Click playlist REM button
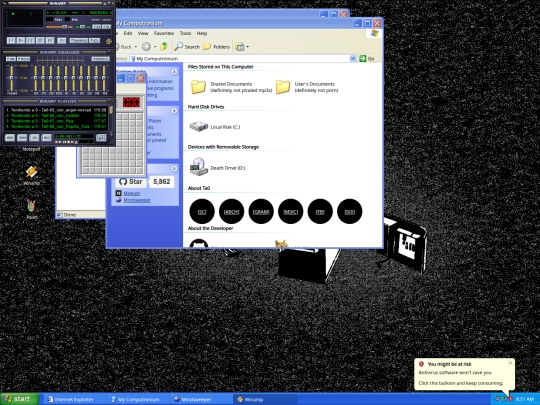 point(22,138)
